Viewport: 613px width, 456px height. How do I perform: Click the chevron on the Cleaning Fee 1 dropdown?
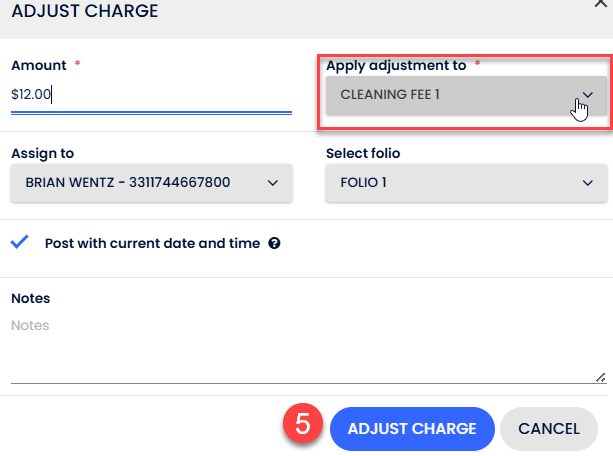pyautogui.click(x=588, y=95)
